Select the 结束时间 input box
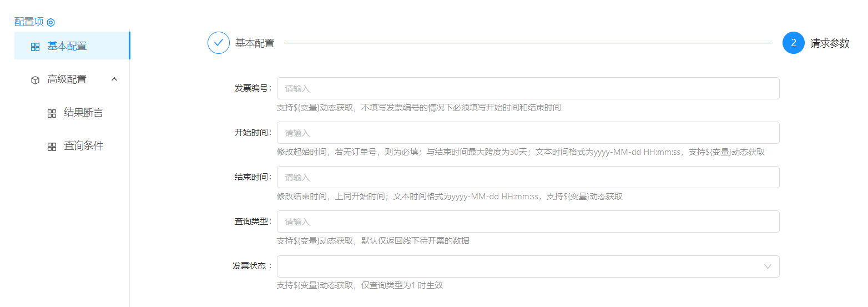The width and height of the screenshot is (868, 307). 527,177
